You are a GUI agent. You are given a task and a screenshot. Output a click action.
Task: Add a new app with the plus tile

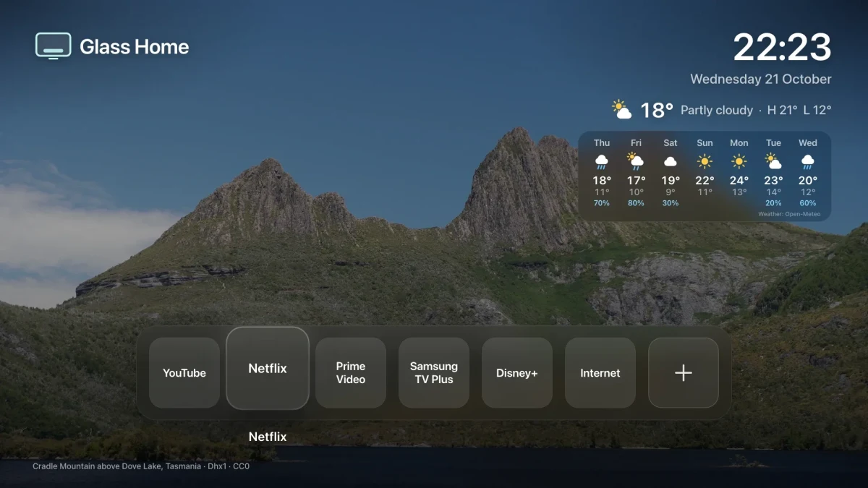pos(684,373)
